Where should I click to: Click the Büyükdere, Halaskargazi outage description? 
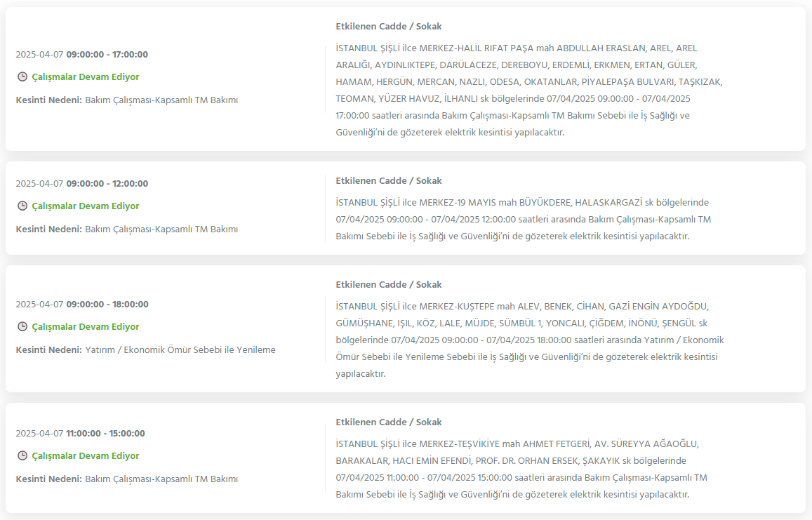(x=523, y=219)
